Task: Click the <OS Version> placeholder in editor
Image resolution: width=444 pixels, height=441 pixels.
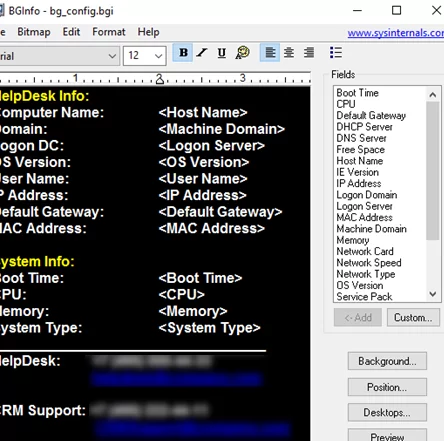Action: [204, 162]
